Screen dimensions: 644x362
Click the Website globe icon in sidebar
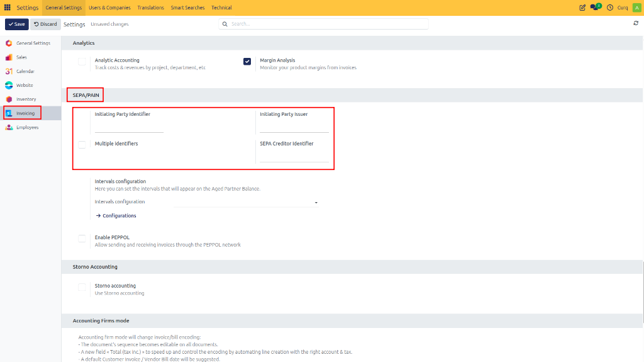click(9, 85)
